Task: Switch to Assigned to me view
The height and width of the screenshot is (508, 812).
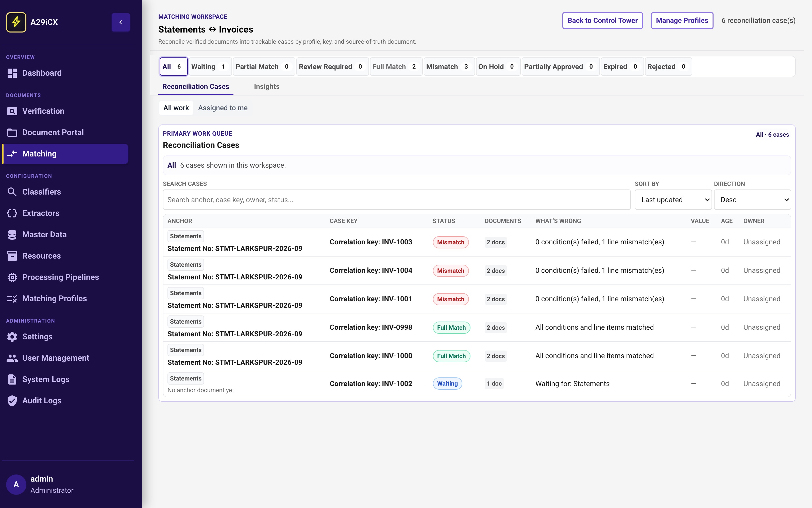Action: click(223, 108)
